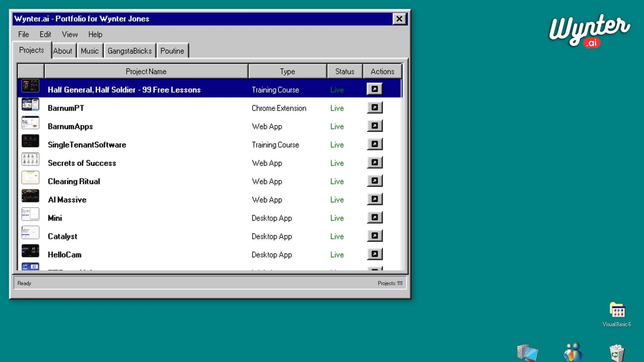Select the Visual Basic 6 desktop icon
This screenshot has width=644, height=362.
[617, 314]
